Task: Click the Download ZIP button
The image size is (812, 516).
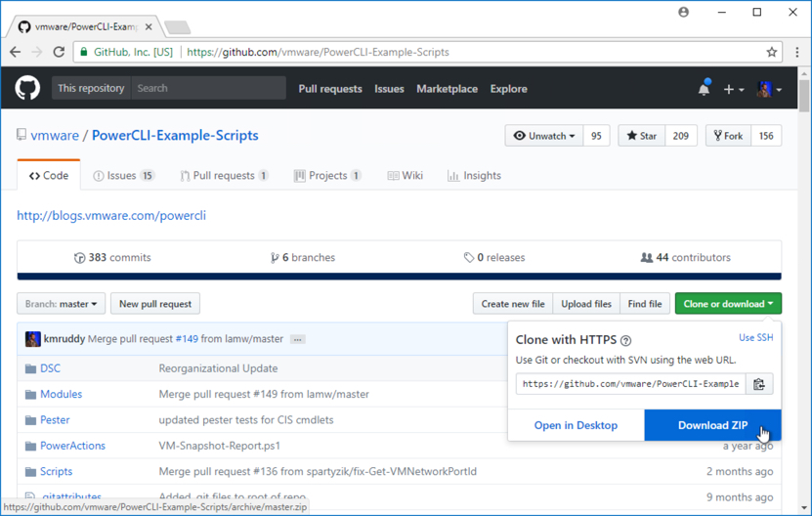Action: (x=712, y=425)
